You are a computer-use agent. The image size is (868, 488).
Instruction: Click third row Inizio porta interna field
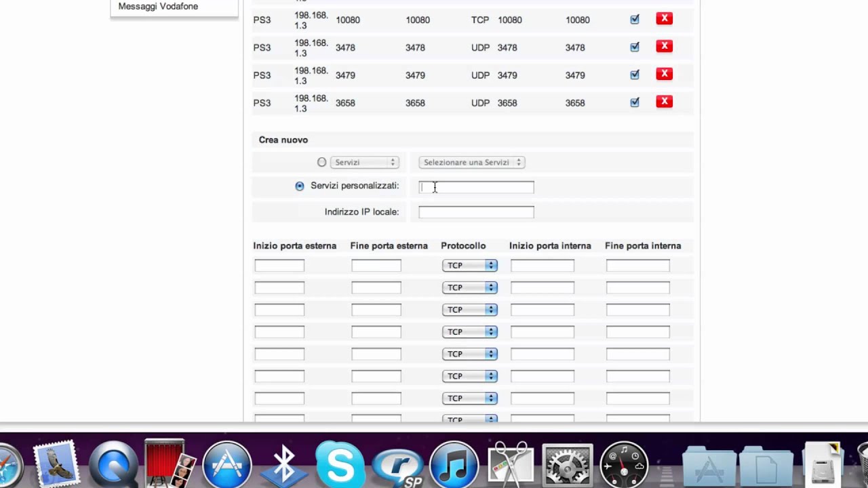pyautogui.click(x=542, y=310)
